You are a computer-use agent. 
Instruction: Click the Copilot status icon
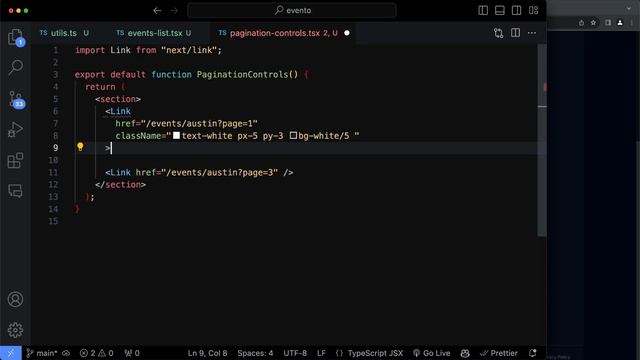click(465, 353)
